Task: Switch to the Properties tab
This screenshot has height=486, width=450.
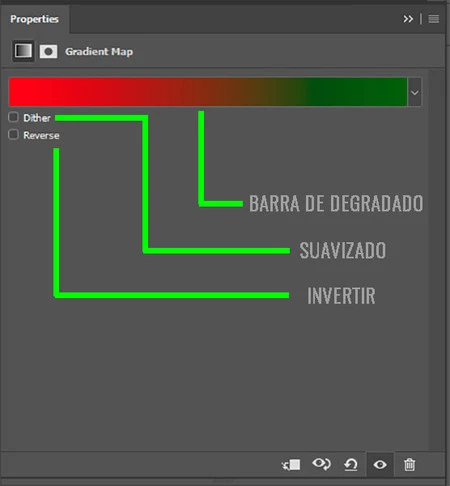Action: pos(34,19)
